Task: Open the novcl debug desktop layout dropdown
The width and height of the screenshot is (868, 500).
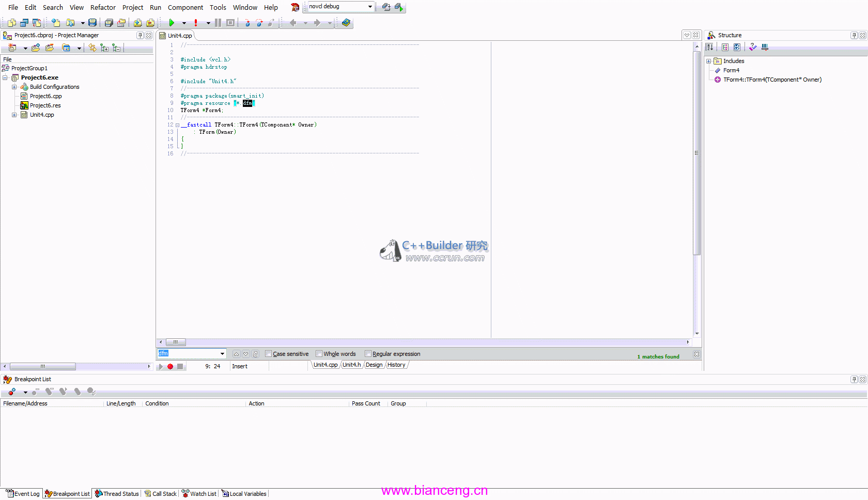Action: coord(370,7)
